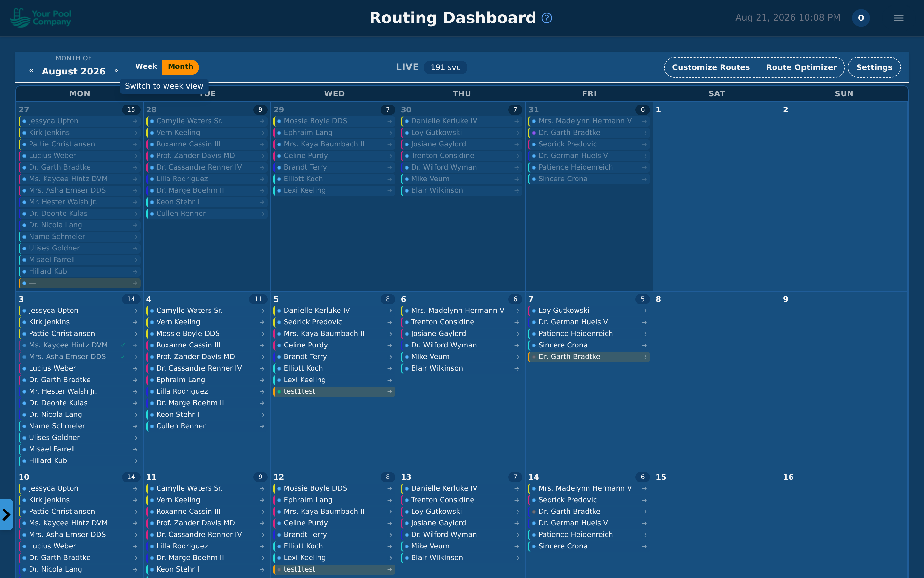
Task: Click the user avatar O
Action: (x=860, y=18)
